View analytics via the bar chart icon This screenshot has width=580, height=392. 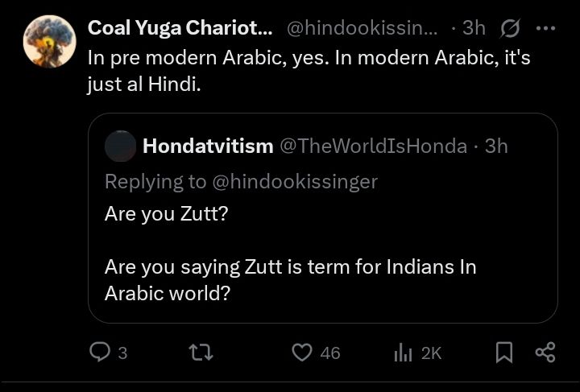(x=403, y=353)
